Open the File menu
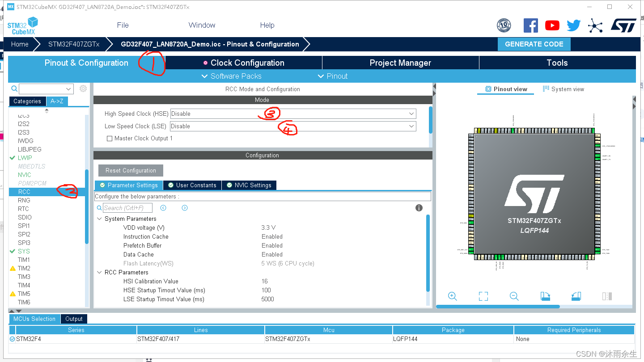 123,25
